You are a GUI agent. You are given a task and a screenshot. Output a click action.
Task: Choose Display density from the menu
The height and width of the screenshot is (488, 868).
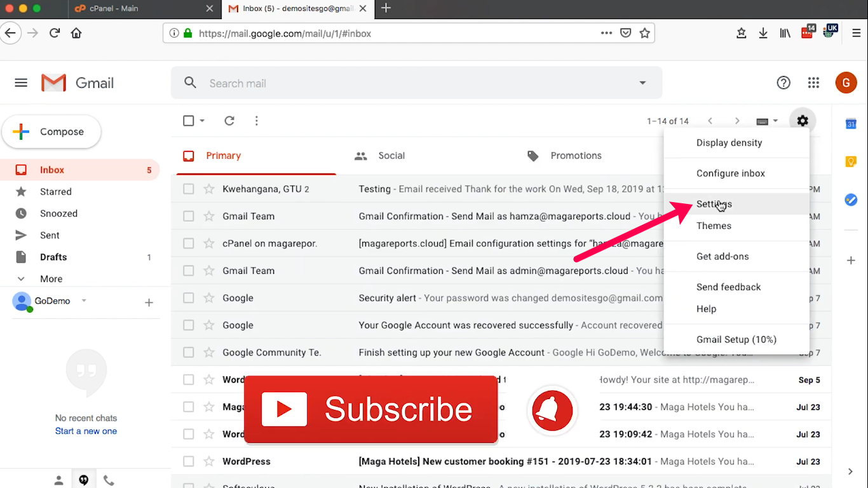click(736, 143)
